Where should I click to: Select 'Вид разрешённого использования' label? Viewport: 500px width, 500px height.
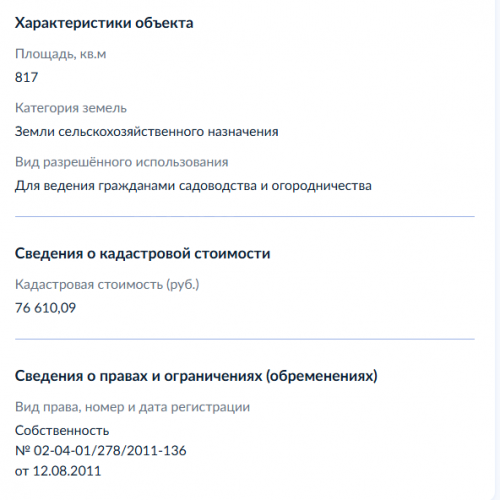[122, 162]
